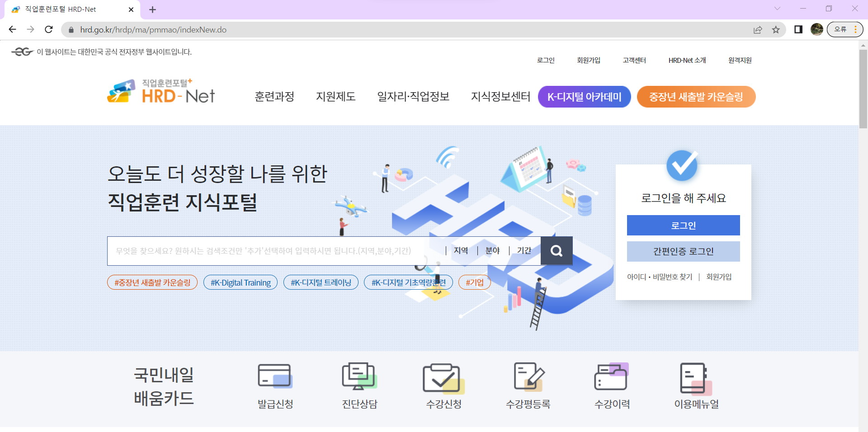The width and height of the screenshot is (868, 432).
Task: Click the search magnifier button
Action: tap(557, 251)
